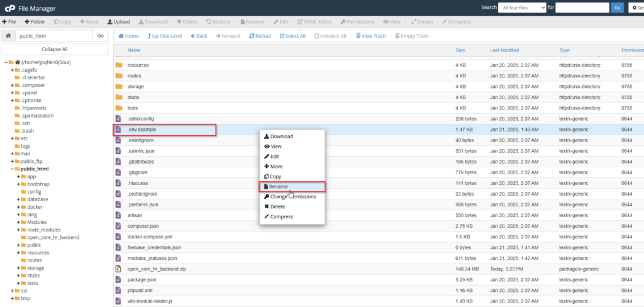
Task: Select .htpasswds folder in tree
Action: click(x=33, y=108)
